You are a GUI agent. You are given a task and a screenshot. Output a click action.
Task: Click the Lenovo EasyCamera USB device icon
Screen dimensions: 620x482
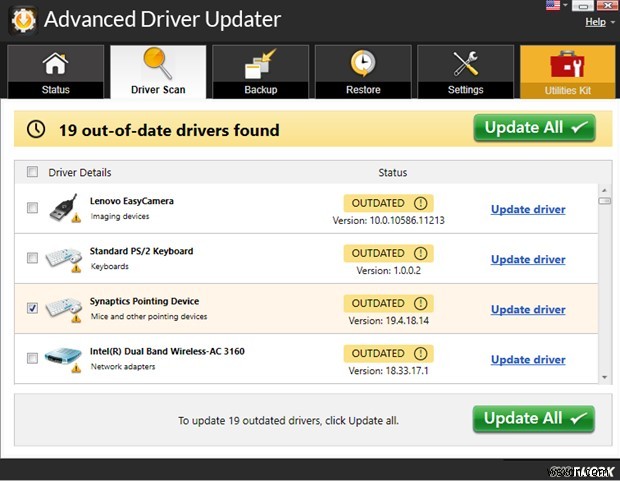(x=63, y=208)
